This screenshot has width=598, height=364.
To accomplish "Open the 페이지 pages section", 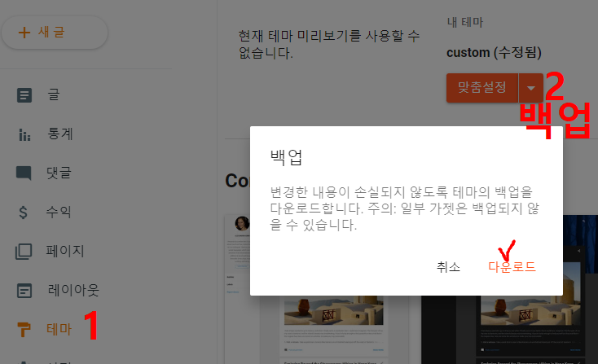I will point(65,251).
